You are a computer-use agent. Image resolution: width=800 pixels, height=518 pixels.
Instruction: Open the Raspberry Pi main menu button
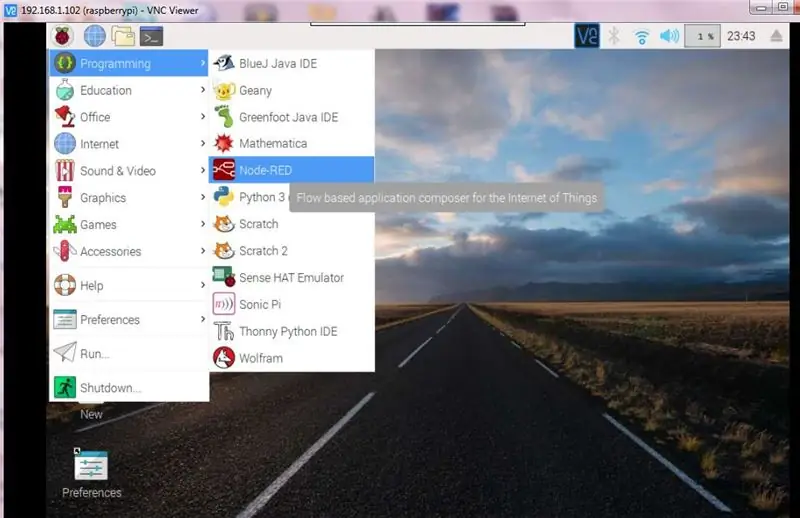(x=62, y=36)
